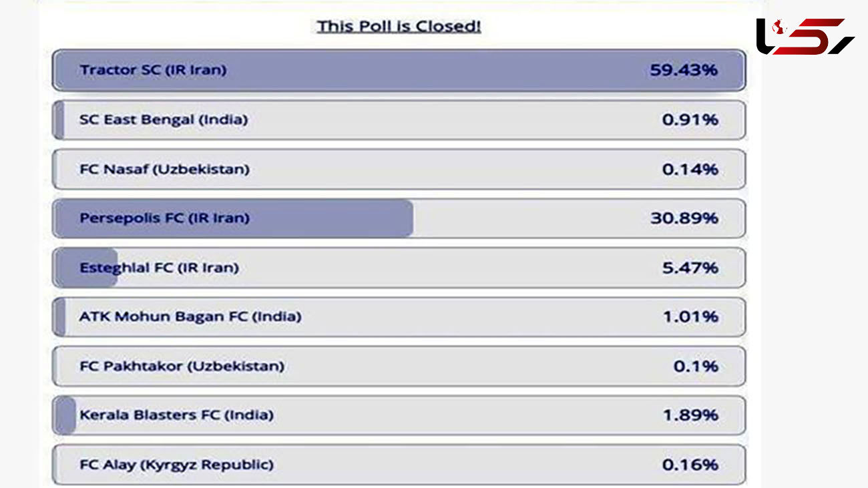
Task: Select the SC East Bengal (India) option
Action: point(399,120)
